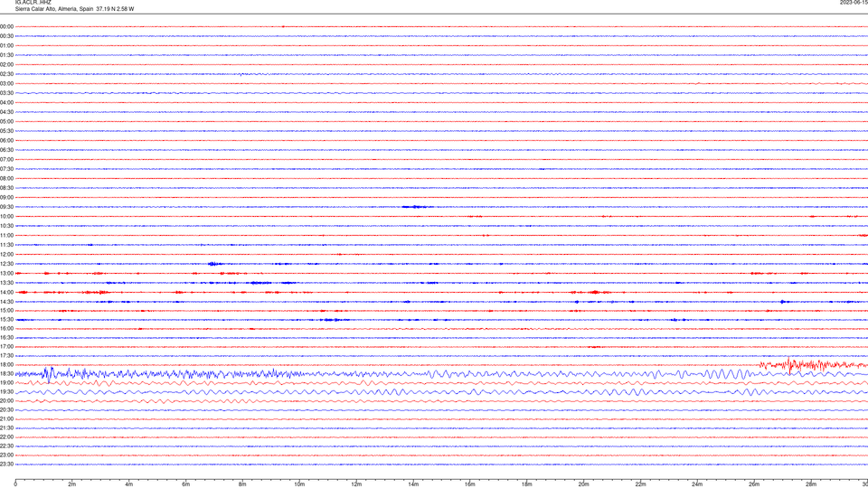Select the 00:00 trace time label
The width and height of the screenshot is (868, 488).
coord(6,26)
